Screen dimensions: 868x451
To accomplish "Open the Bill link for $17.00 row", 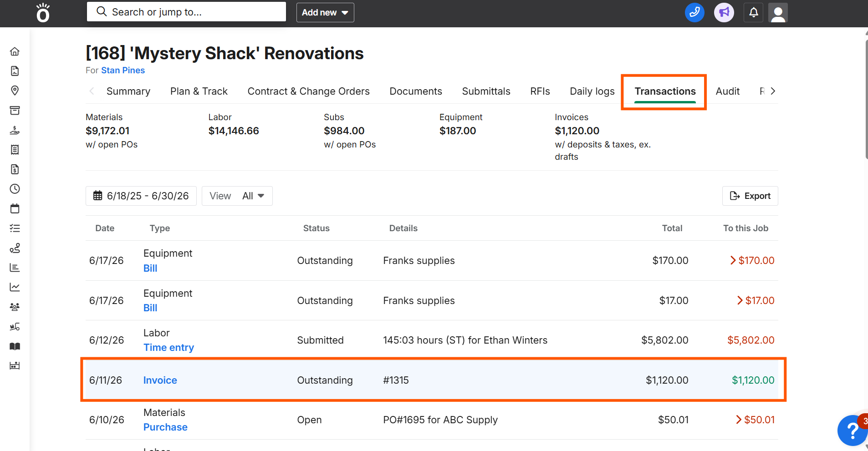I will [x=150, y=308].
